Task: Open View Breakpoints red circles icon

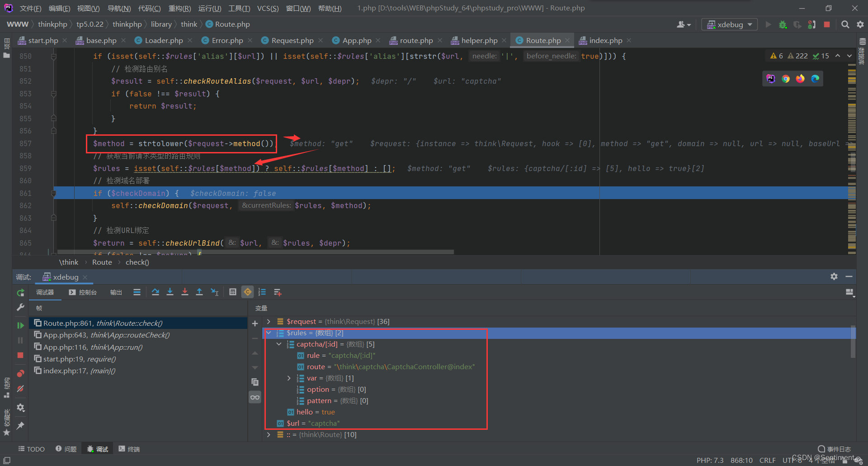Action: [20, 374]
